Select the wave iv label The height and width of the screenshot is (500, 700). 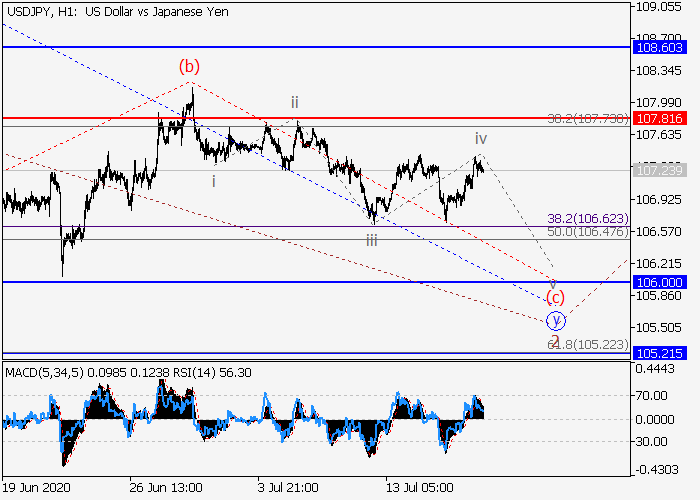[481, 138]
